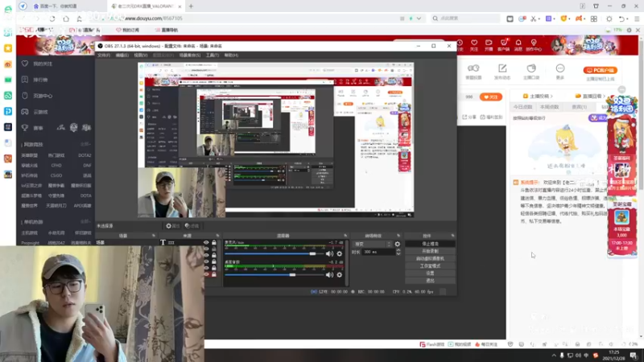Click the transition duration stepper arrows

tap(398, 252)
